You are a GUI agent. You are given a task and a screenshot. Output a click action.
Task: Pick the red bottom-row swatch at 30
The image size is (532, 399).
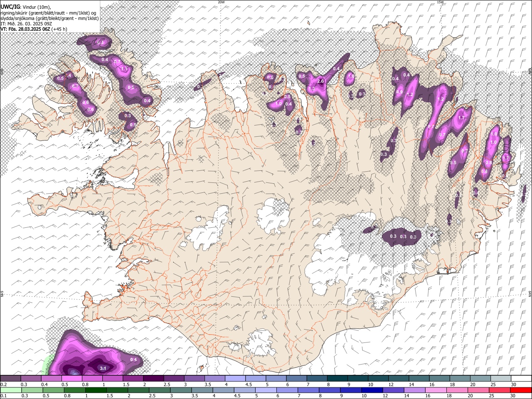[521, 390]
